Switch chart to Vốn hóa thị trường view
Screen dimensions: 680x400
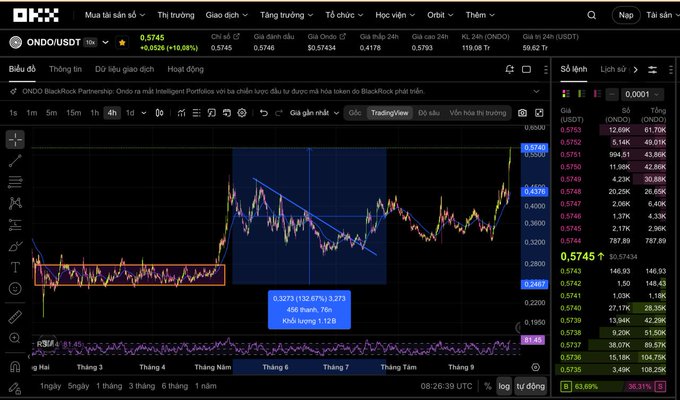[x=477, y=113]
